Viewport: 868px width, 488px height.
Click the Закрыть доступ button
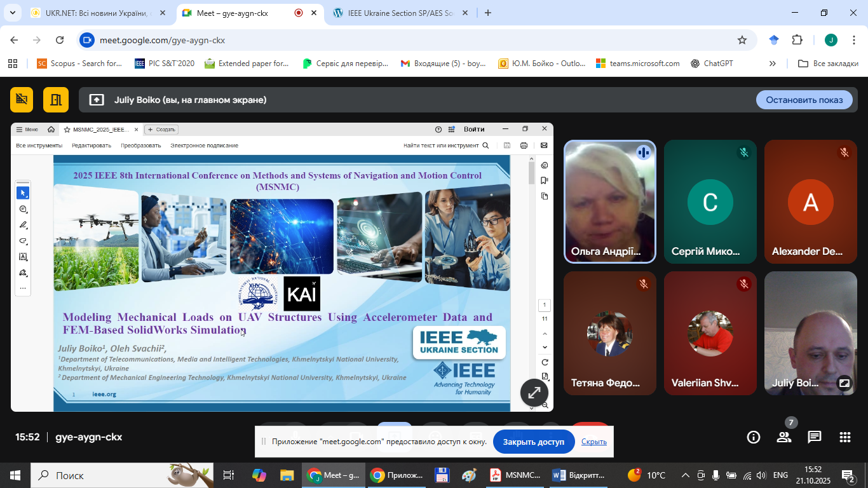coord(533,442)
